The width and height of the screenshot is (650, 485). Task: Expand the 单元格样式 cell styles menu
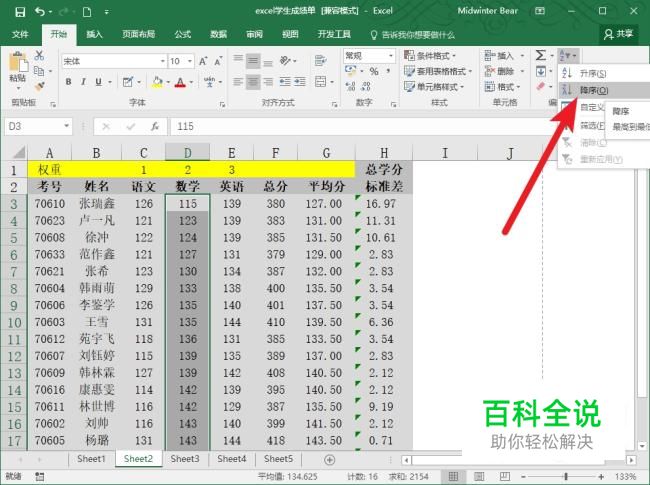click(x=434, y=87)
